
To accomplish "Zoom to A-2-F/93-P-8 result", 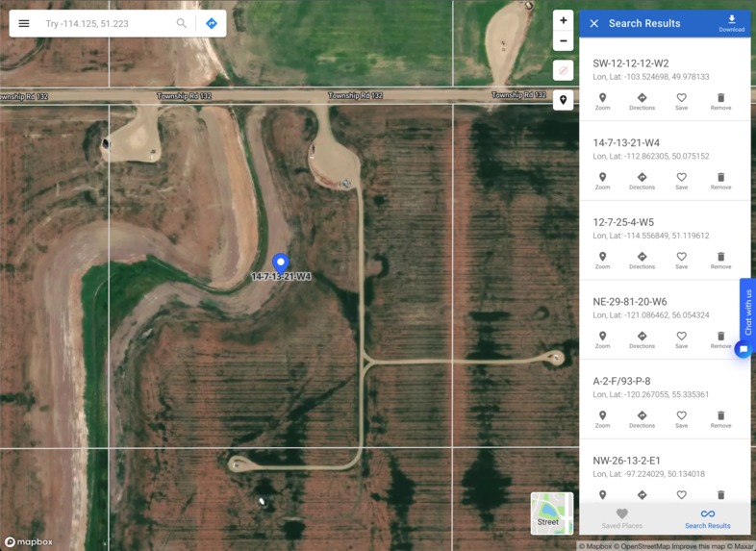I will [602, 419].
